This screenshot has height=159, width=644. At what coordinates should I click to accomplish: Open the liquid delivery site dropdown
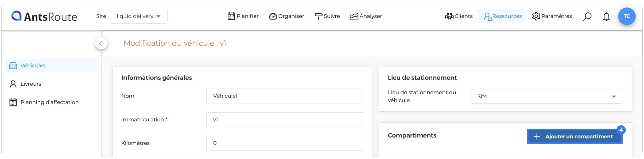[139, 16]
